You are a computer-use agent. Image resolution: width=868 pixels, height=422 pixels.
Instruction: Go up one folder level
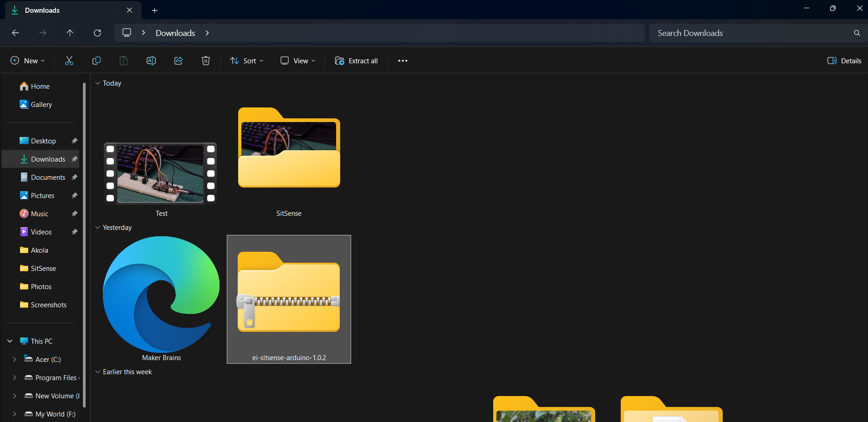tap(70, 33)
